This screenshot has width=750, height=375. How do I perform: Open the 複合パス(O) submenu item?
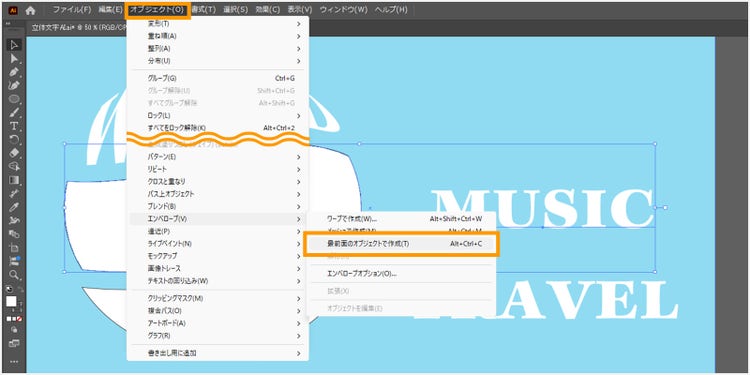click(218, 311)
